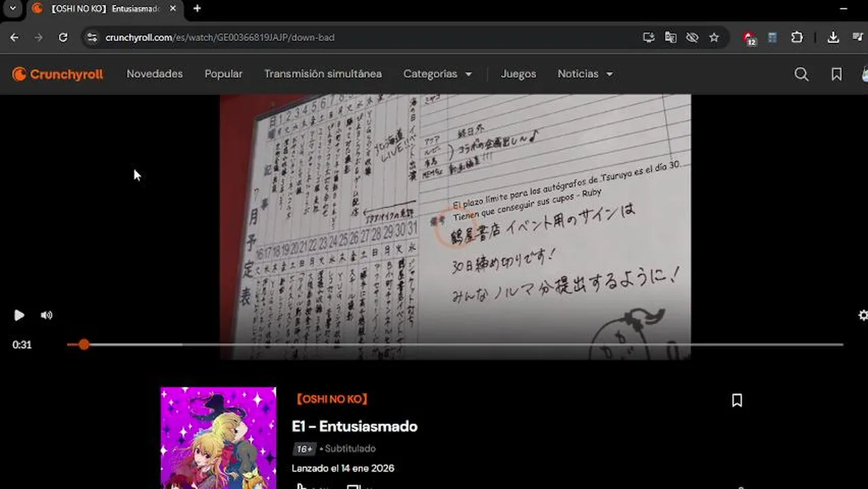The height and width of the screenshot is (489, 868).
Task: Click the Subtitulado label
Action: pos(350,449)
